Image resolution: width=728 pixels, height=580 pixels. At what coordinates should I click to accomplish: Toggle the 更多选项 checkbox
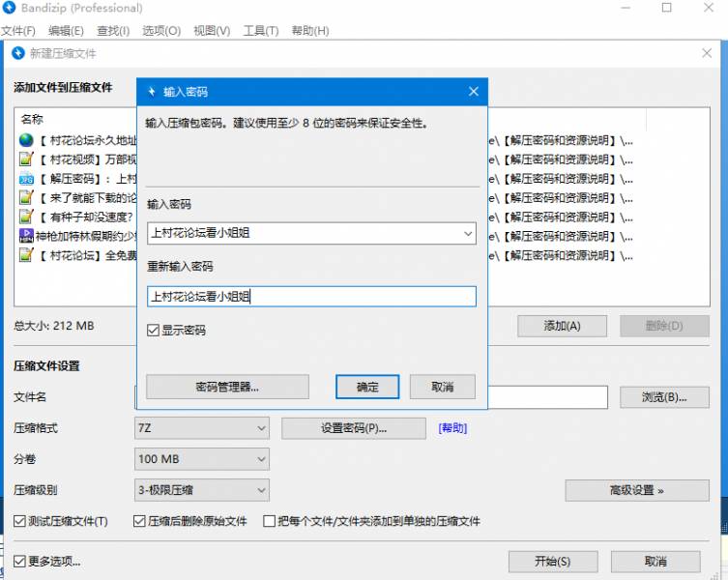click(x=20, y=561)
